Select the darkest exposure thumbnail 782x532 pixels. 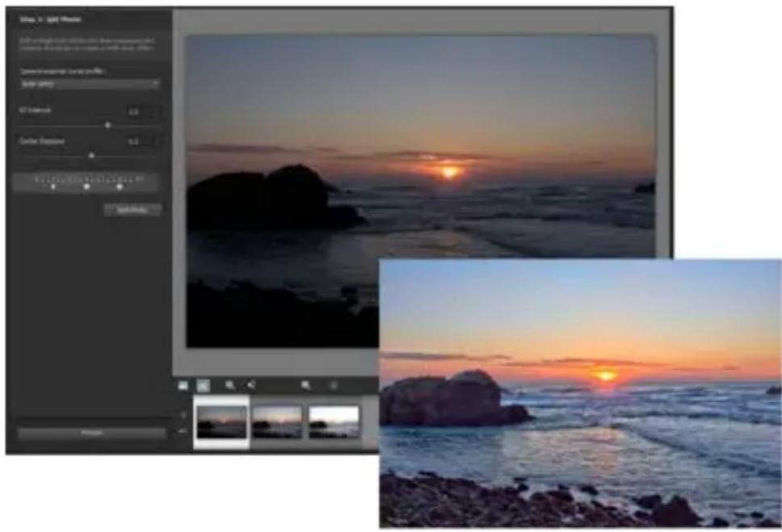point(221,421)
